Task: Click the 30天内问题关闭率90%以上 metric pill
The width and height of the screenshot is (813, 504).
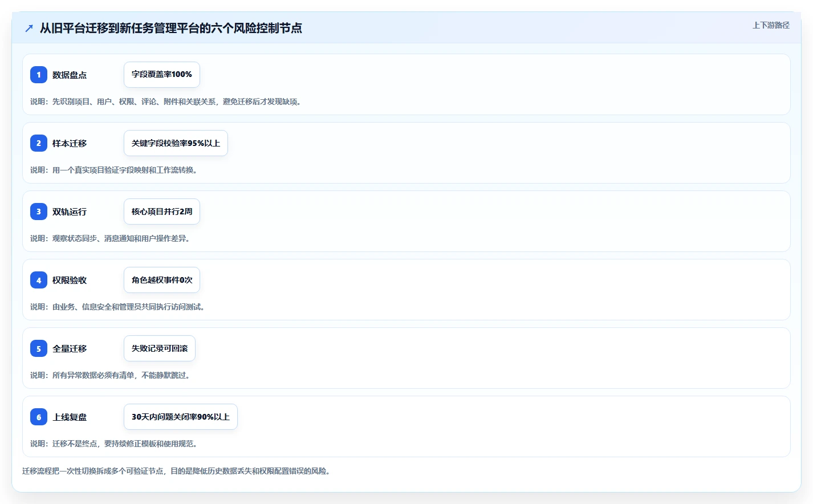Action: [181, 417]
